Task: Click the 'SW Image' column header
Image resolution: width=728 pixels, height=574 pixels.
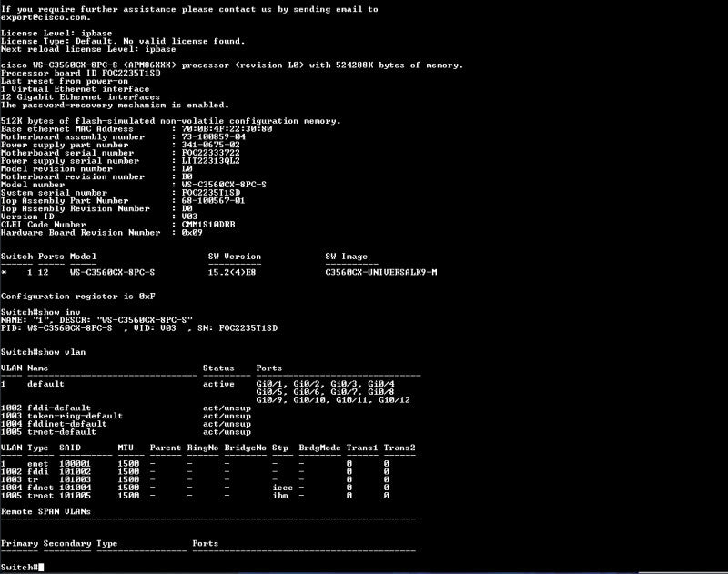Action: 347,257
